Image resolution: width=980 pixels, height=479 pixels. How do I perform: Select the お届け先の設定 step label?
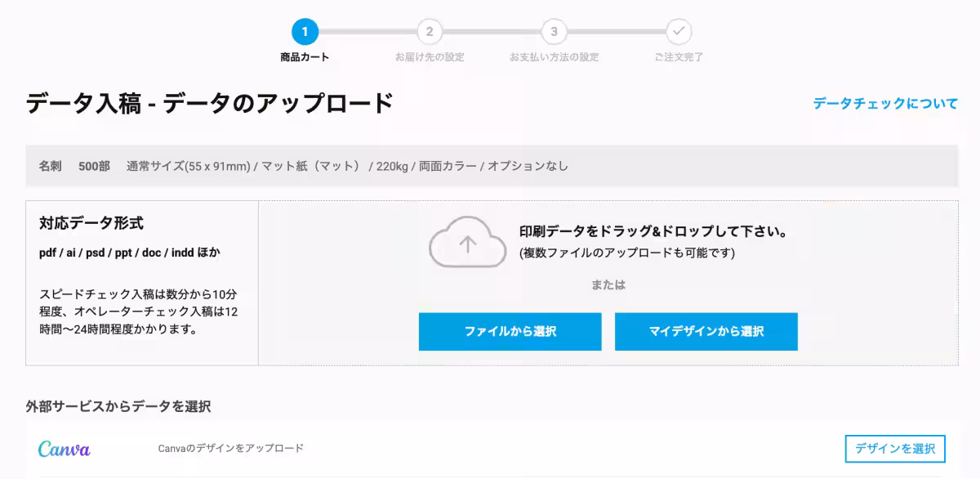[x=430, y=56]
